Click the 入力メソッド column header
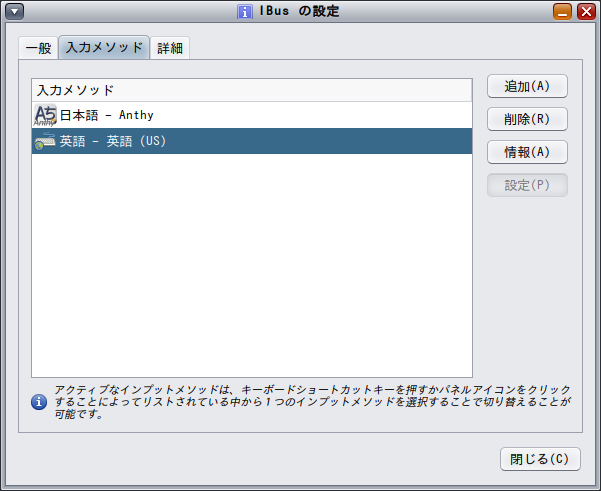601x491 pixels. [x=252, y=90]
